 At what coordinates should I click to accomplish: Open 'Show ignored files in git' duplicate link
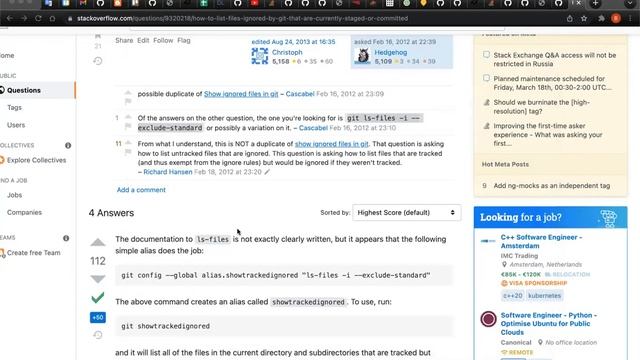click(x=241, y=94)
